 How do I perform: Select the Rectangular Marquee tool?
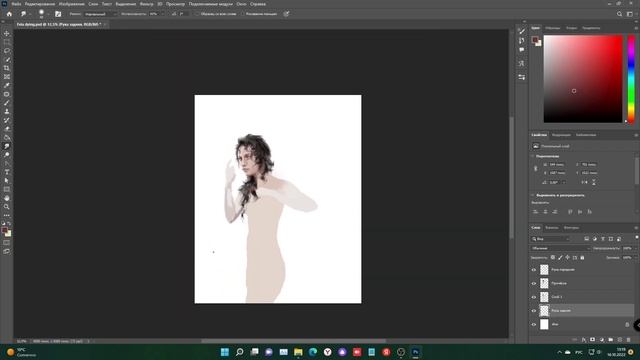(x=7, y=42)
